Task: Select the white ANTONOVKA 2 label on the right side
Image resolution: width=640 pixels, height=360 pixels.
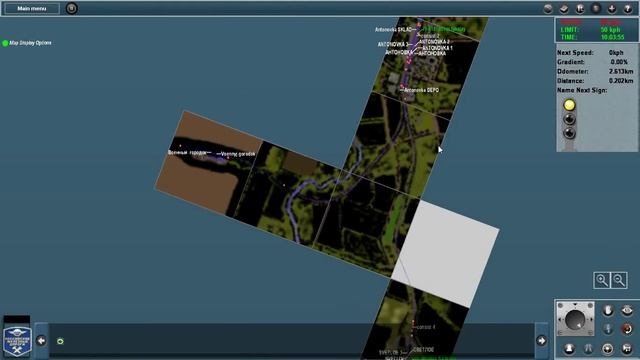Action: pos(434,42)
